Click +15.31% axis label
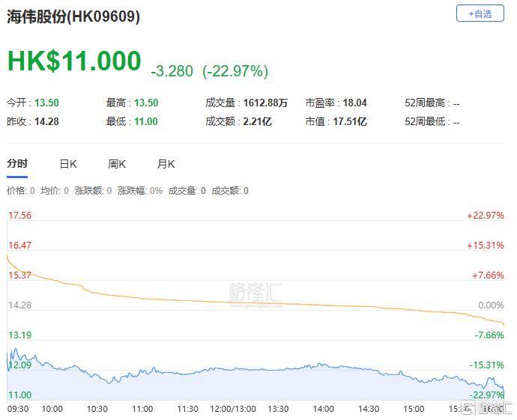517x420 pixels. coord(486,246)
